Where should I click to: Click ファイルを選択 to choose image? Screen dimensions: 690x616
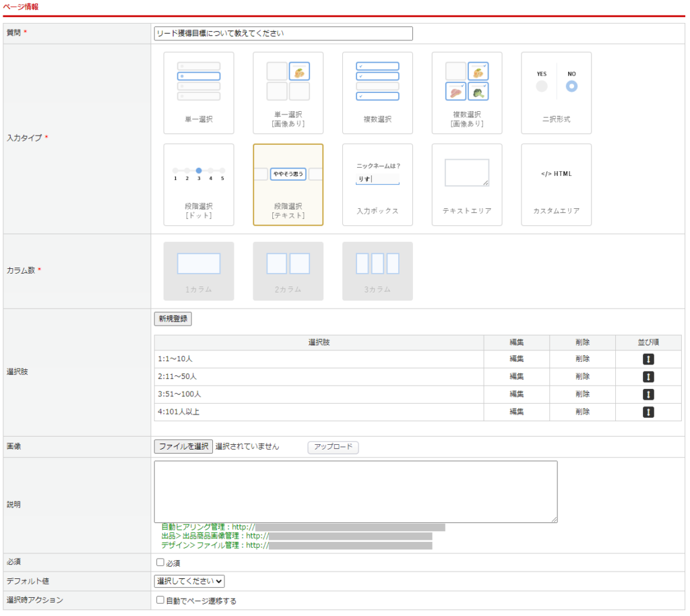[x=183, y=446]
